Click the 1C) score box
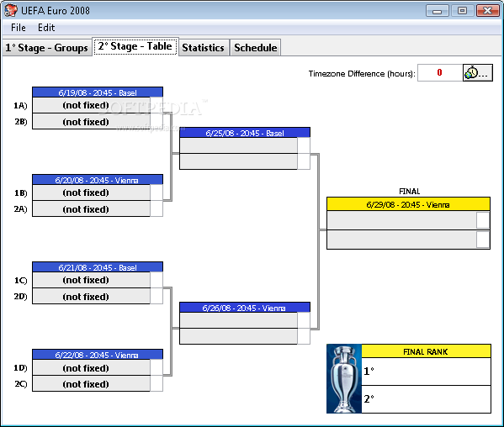Screen dimensions: 504x427 [157, 280]
